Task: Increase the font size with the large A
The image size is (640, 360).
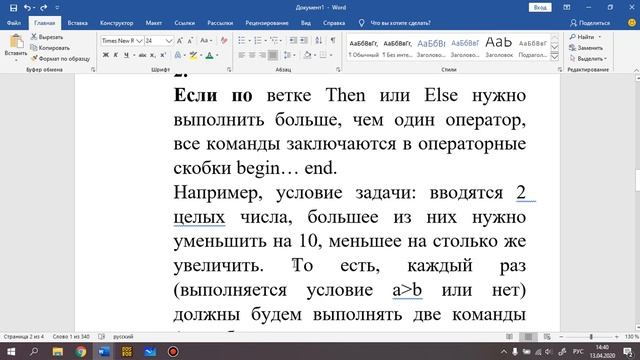Action: (180, 41)
